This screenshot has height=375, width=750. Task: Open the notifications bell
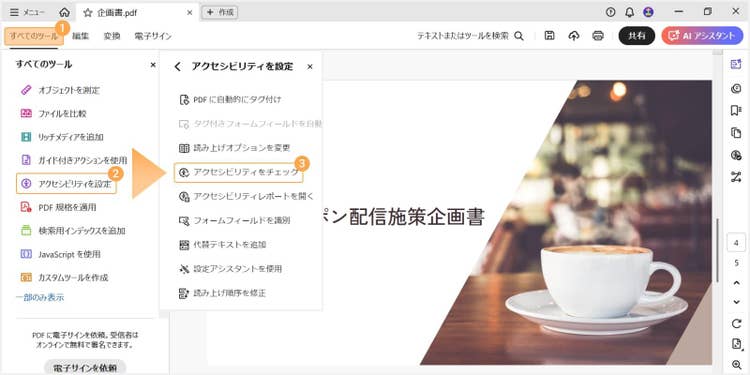629,12
